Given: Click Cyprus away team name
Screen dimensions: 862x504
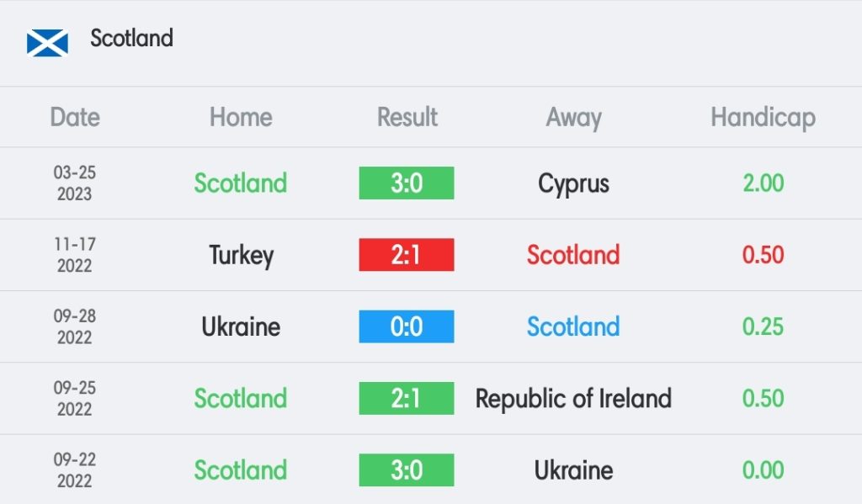Looking at the screenshot, I should click(573, 184).
